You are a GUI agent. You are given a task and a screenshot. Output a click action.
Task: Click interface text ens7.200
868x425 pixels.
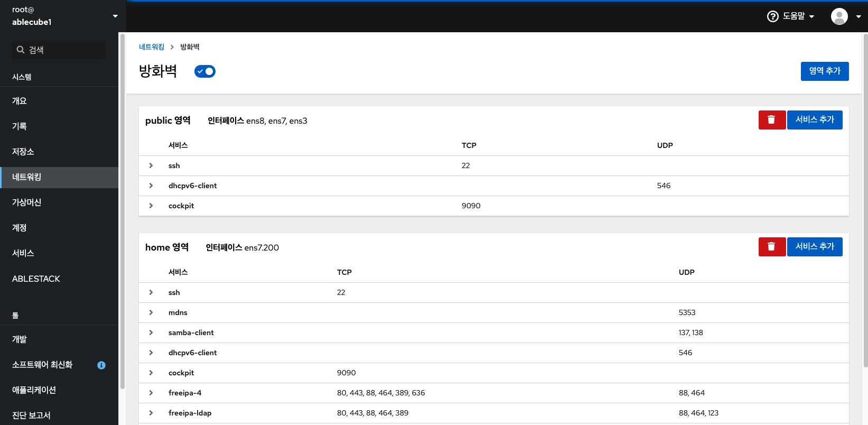pyautogui.click(x=262, y=247)
